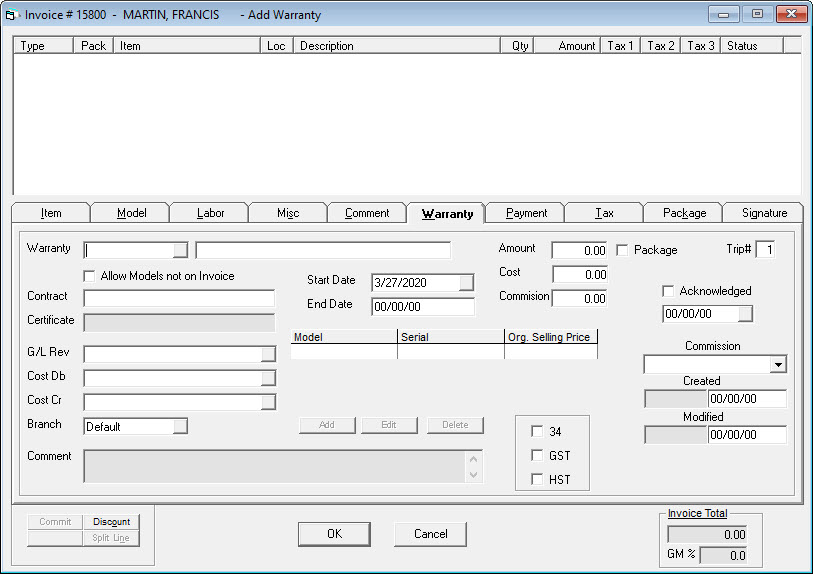Expand the Commission combo box
Screen dimensions: 813x574
[778, 365]
